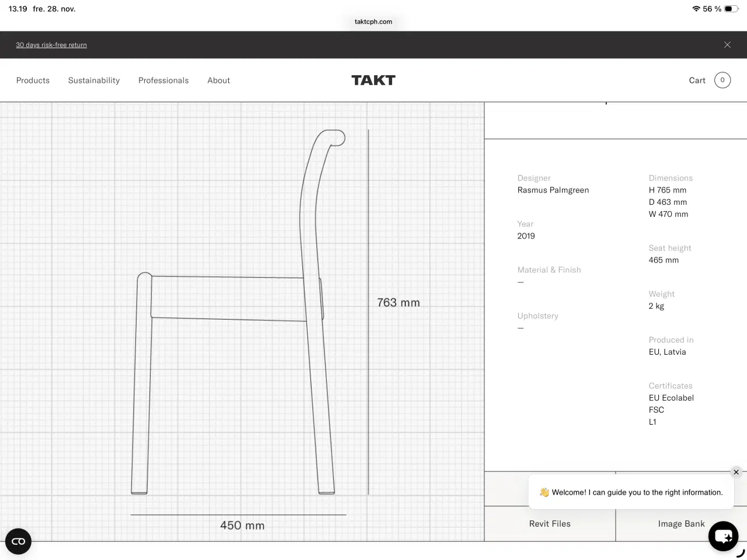
Task: Download the Revit Files
Action: point(549,523)
